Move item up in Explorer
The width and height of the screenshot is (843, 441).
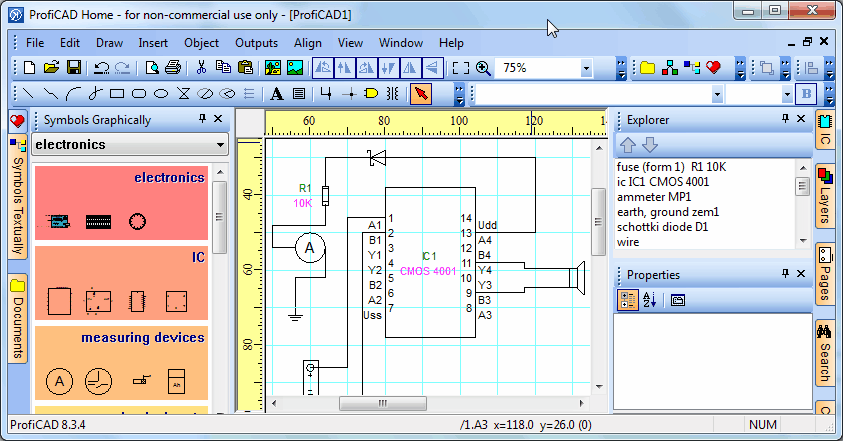point(627,145)
